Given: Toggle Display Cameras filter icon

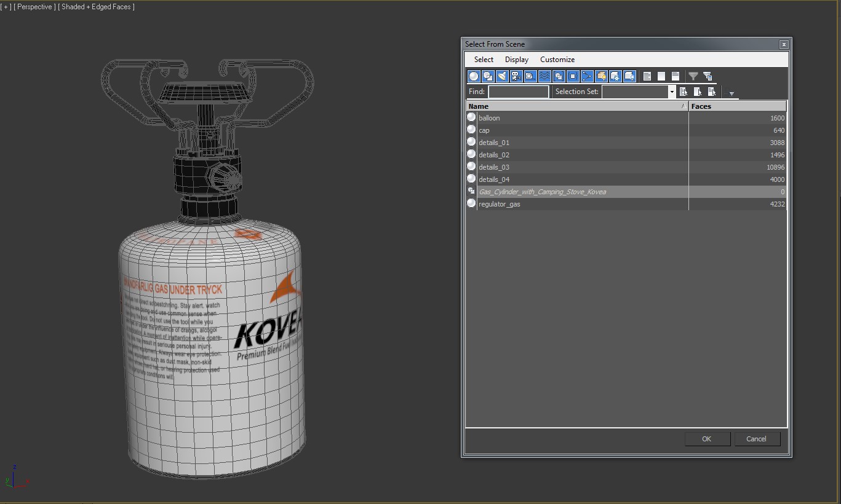Looking at the screenshot, I should point(516,76).
